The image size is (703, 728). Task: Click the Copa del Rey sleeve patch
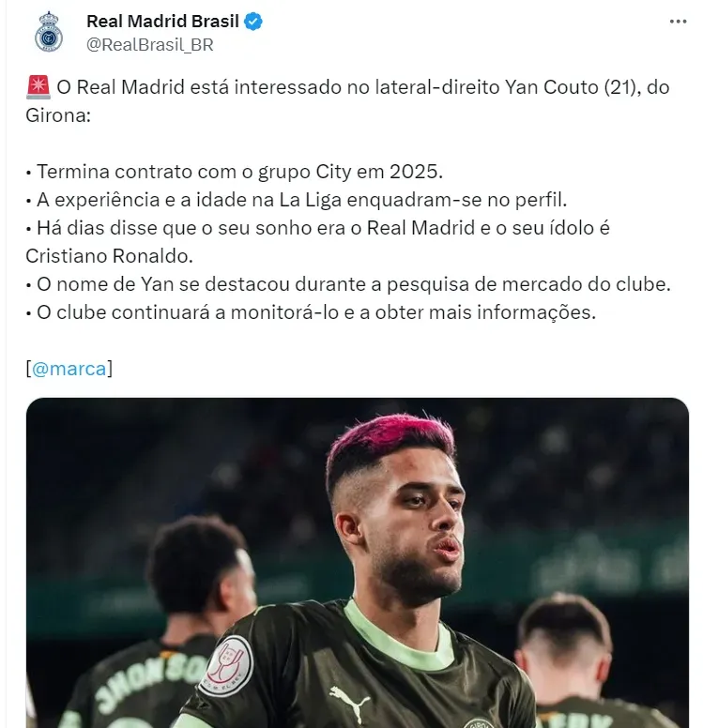pos(226,665)
